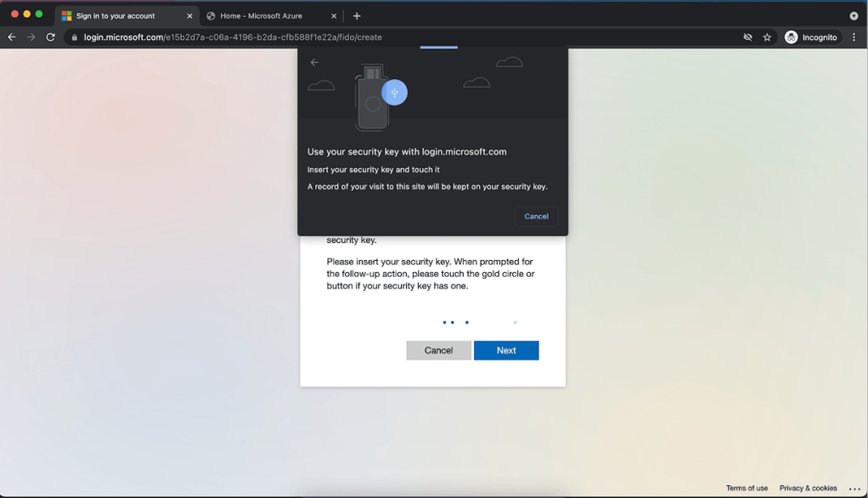Cancel the security key browser dialog
The image size is (868, 498).
click(536, 217)
